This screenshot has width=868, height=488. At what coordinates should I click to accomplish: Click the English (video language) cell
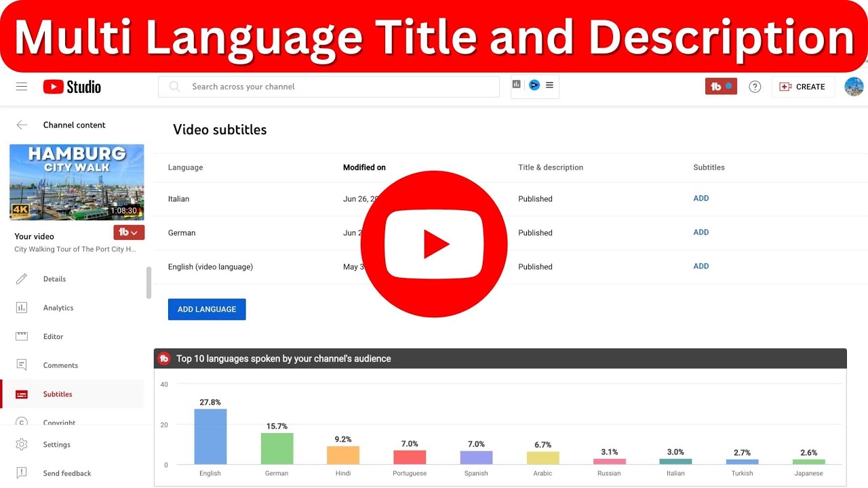tap(210, 266)
